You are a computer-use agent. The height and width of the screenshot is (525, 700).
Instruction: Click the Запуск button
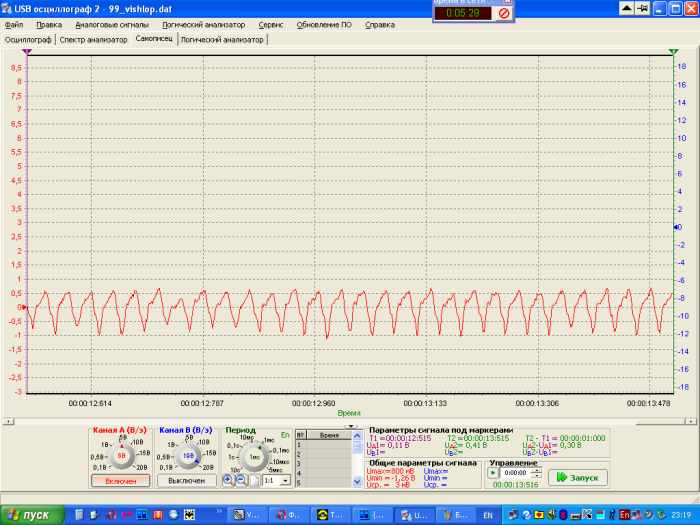click(578, 478)
